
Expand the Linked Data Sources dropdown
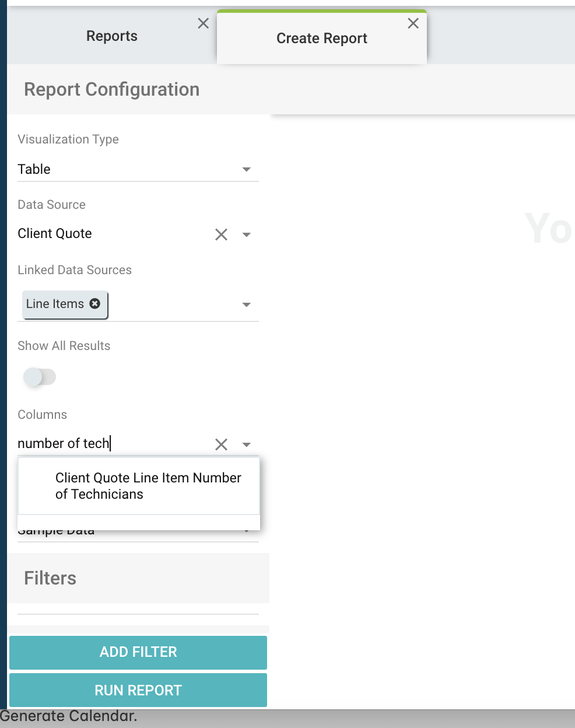pyautogui.click(x=246, y=304)
